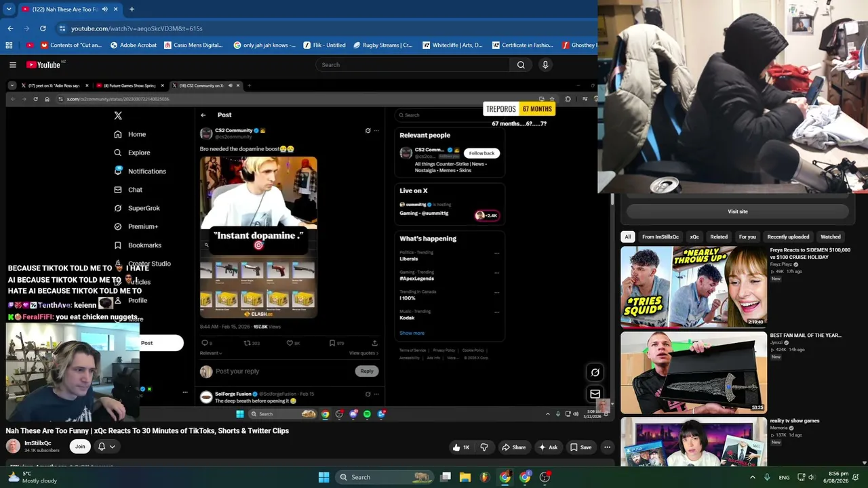Save the video to a playlist
This screenshot has height=488, width=868.
(x=580, y=447)
